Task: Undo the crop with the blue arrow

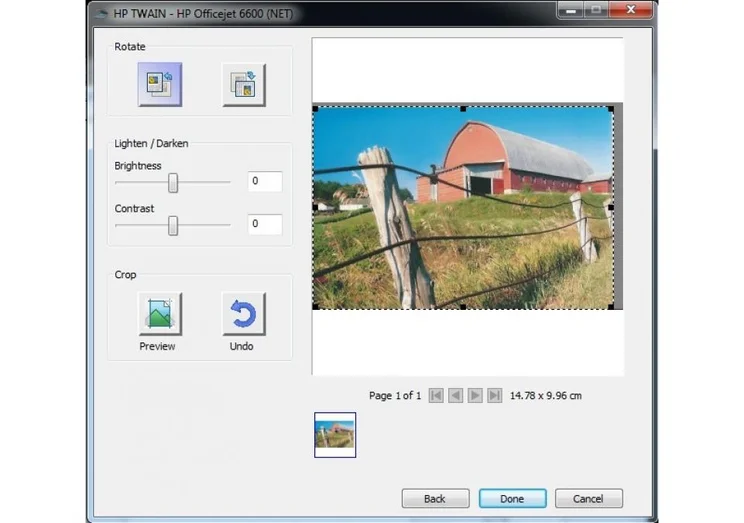Action: [244, 314]
